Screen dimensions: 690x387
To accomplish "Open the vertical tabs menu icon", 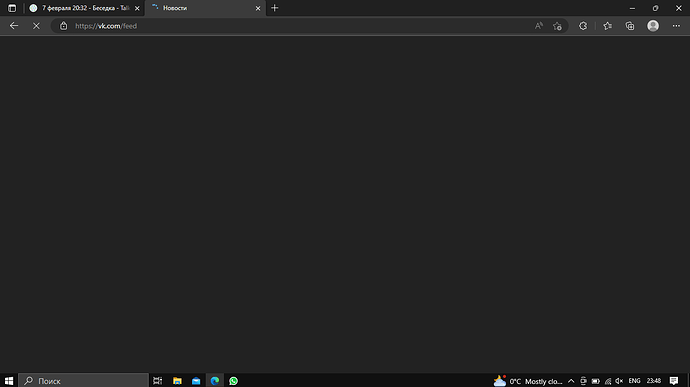I will pyautogui.click(x=12, y=8).
